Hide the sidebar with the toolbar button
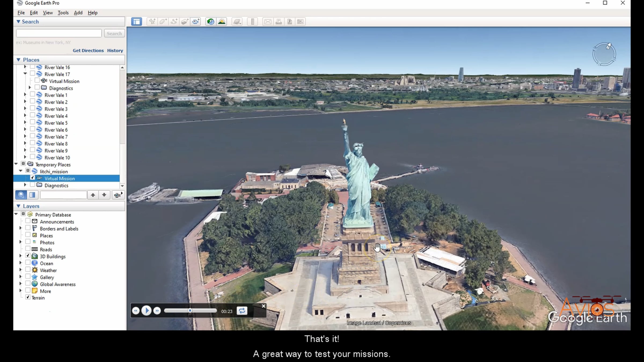 (137, 22)
